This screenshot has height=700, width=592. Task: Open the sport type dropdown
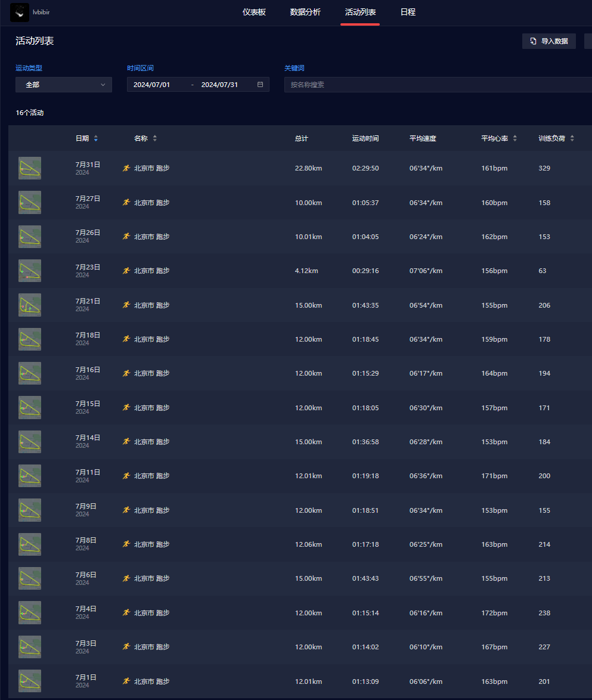pos(63,85)
